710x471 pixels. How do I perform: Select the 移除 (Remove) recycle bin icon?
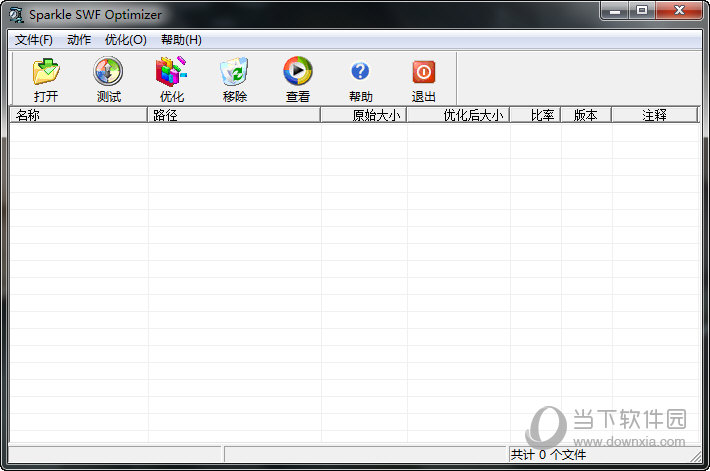pyautogui.click(x=234, y=72)
